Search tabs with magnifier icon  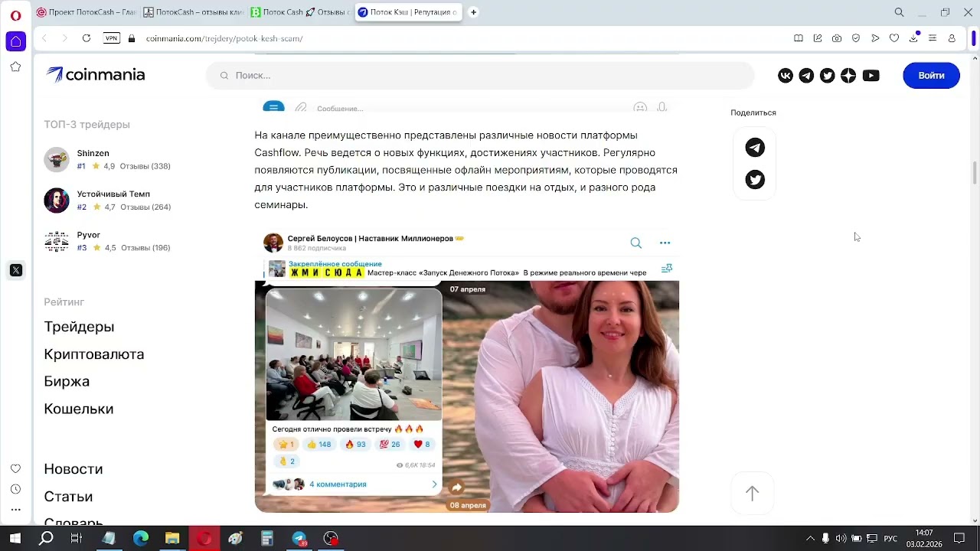(x=900, y=12)
